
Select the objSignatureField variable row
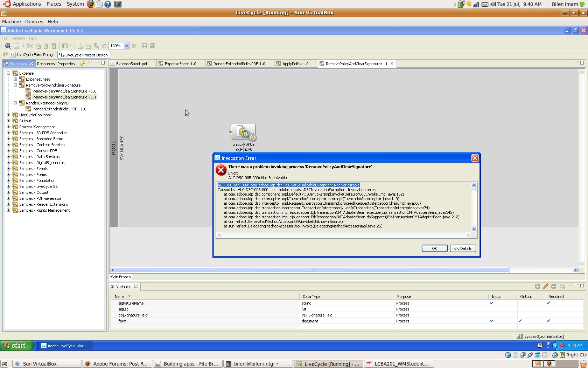[x=346, y=315]
